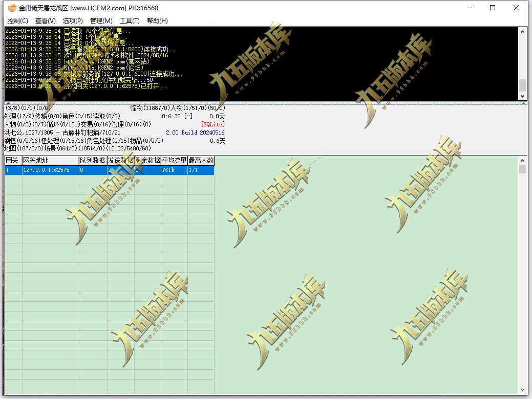
Task: Open the 选项(P) menu
Action: point(73,21)
